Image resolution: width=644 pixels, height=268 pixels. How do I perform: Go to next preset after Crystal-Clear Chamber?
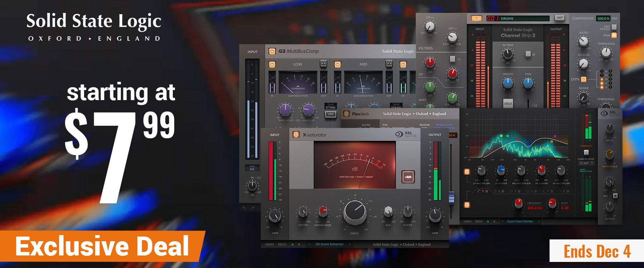tap(539, 222)
